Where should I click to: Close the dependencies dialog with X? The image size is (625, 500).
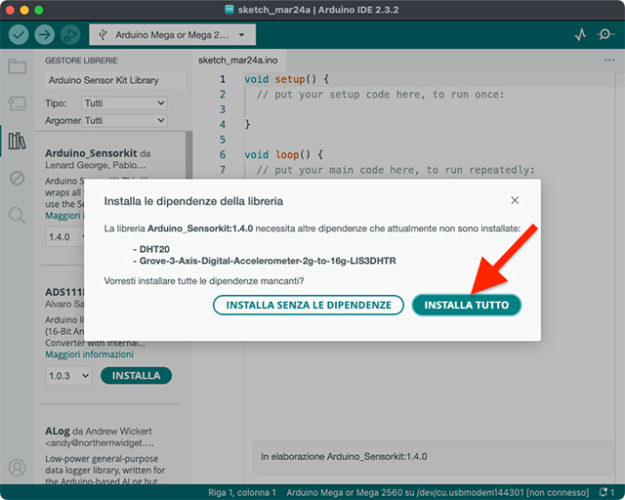click(x=515, y=201)
